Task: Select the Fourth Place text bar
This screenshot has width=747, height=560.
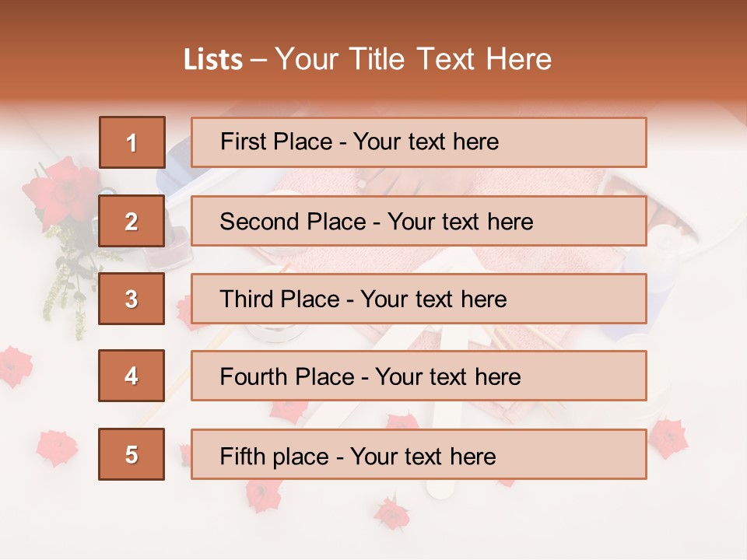Action: (x=419, y=376)
